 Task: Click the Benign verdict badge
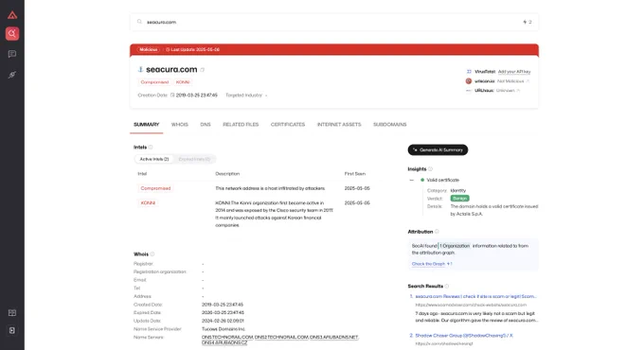459,199
